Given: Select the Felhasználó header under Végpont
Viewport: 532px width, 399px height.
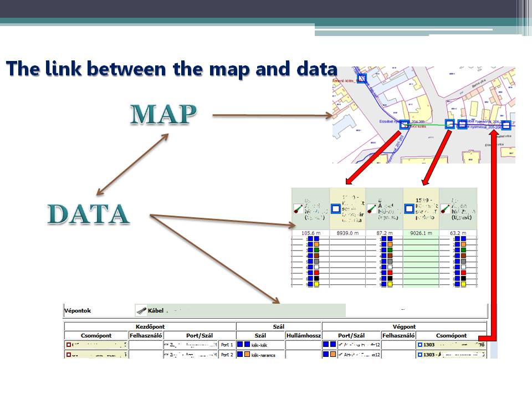Looking at the screenshot, I should coord(398,336).
